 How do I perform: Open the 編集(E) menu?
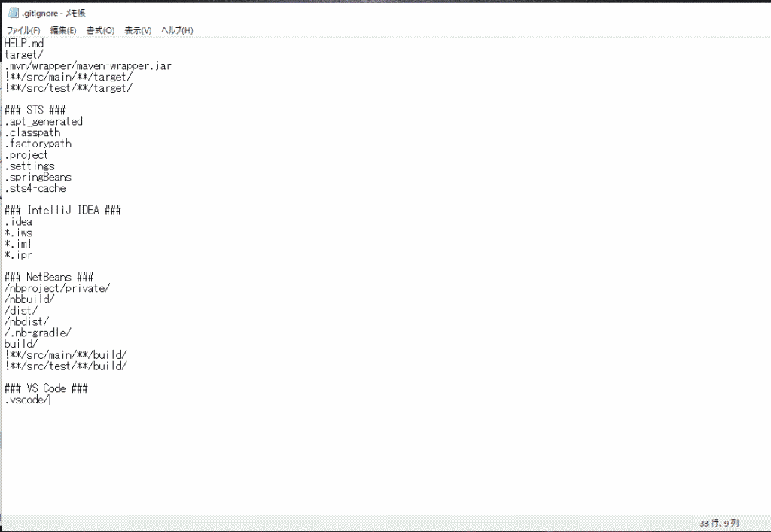[63, 30]
